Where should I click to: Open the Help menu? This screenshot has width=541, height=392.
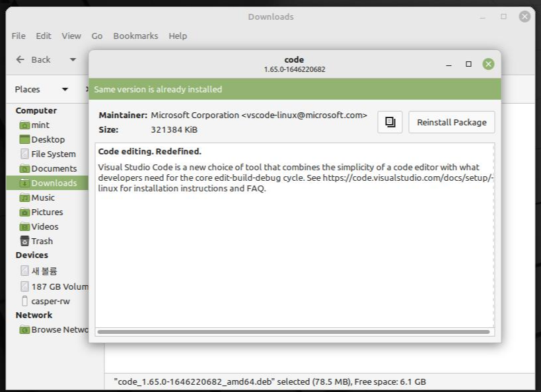(178, 36)
